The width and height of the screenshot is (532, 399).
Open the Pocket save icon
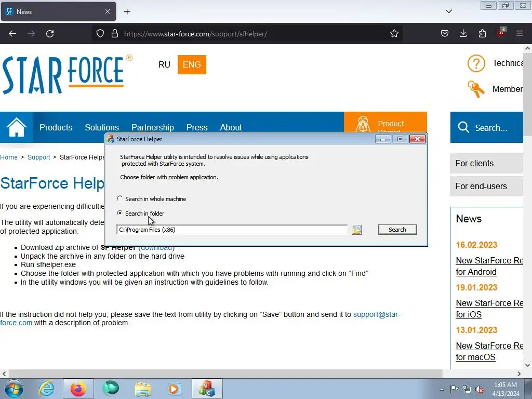click(x=445, y=34)
